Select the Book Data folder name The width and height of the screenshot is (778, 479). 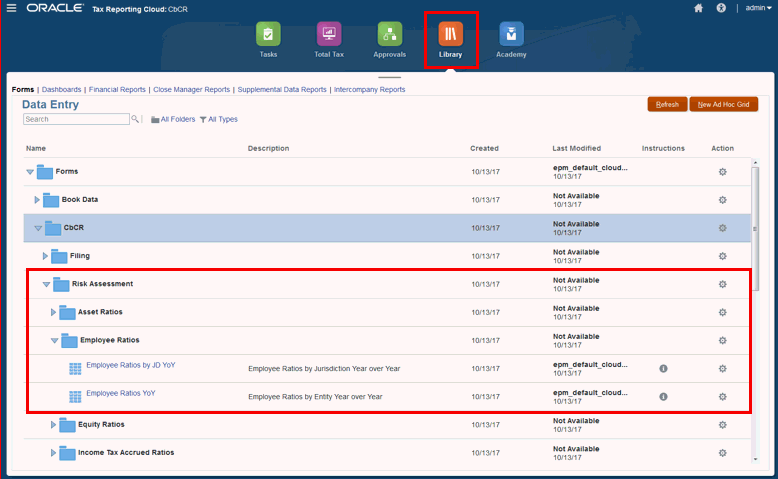pyautogui.click(x=80, y=200)
